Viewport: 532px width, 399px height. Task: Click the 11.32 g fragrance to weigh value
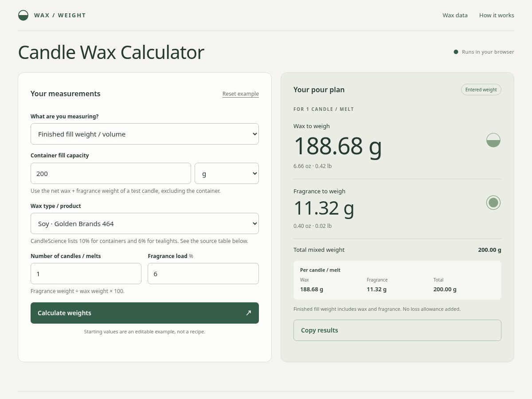(x=324, y=208)
